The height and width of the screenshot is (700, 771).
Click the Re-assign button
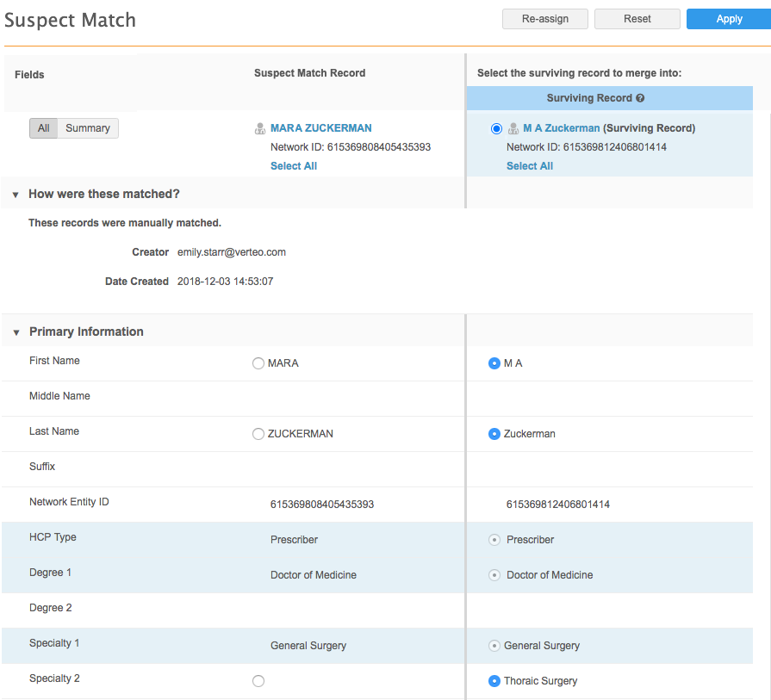click(544, 19)
